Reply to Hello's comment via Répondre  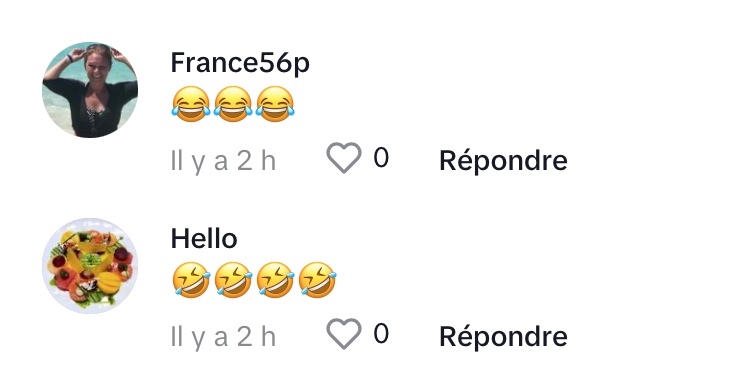503,337
